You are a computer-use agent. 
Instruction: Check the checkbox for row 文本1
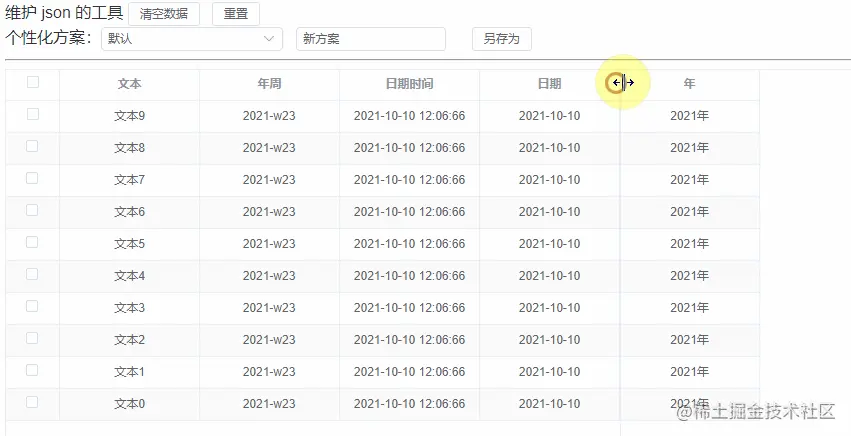click(x=33, y=370)
